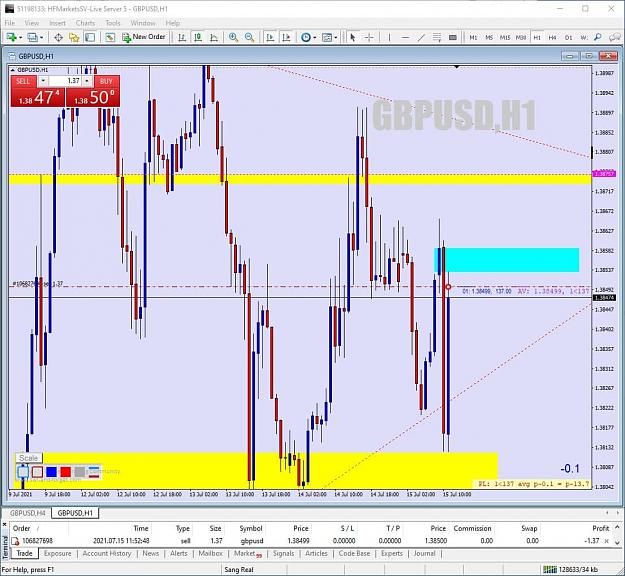
Task: Click the lot size field showing 1.37
Action: pos(65,81)
